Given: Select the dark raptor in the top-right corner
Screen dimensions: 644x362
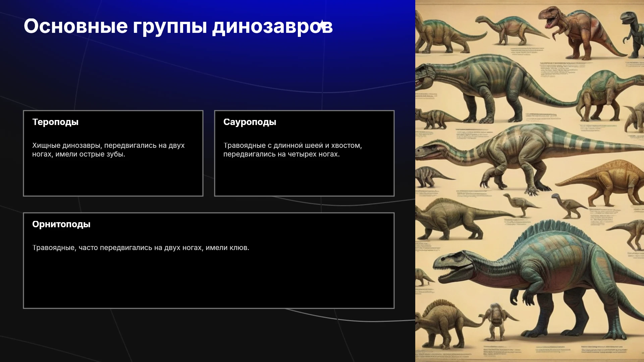Looking at the screenshot, I should 632,34.
